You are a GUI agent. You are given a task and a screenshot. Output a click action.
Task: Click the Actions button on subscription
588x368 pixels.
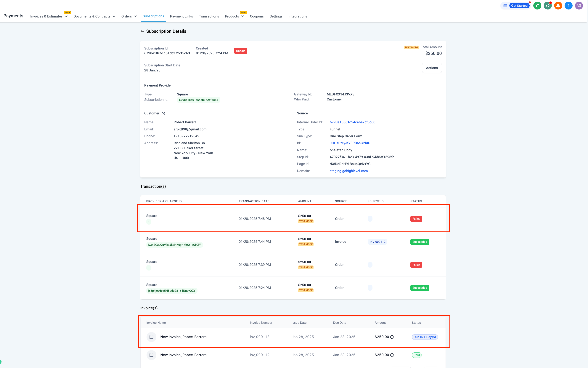pos(432,67)
